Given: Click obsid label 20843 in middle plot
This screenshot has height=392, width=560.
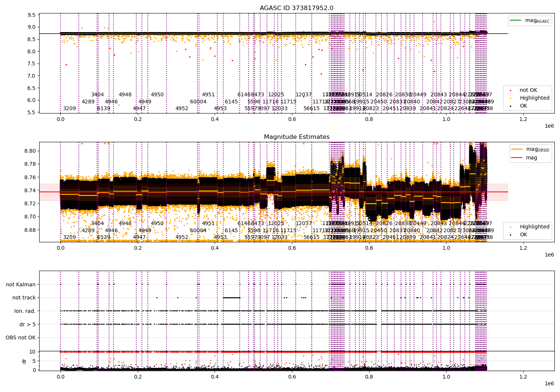Looking at the screenshot, I should [x=439, y=224].
